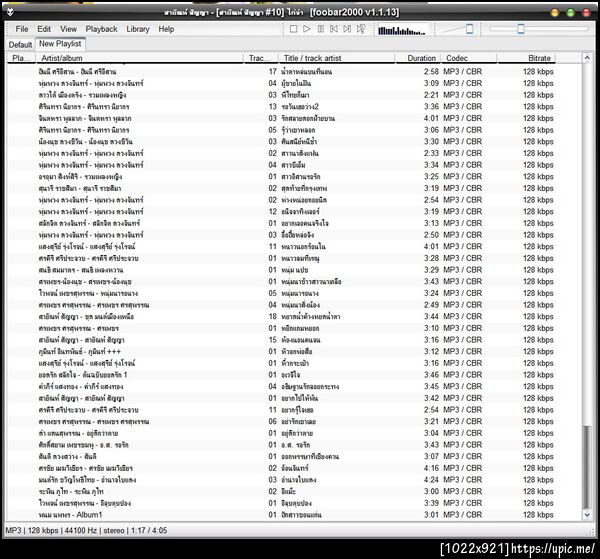The width and height of the screenshot is (600, 559).
Task: Open the File menu
Action: point(22,29)
